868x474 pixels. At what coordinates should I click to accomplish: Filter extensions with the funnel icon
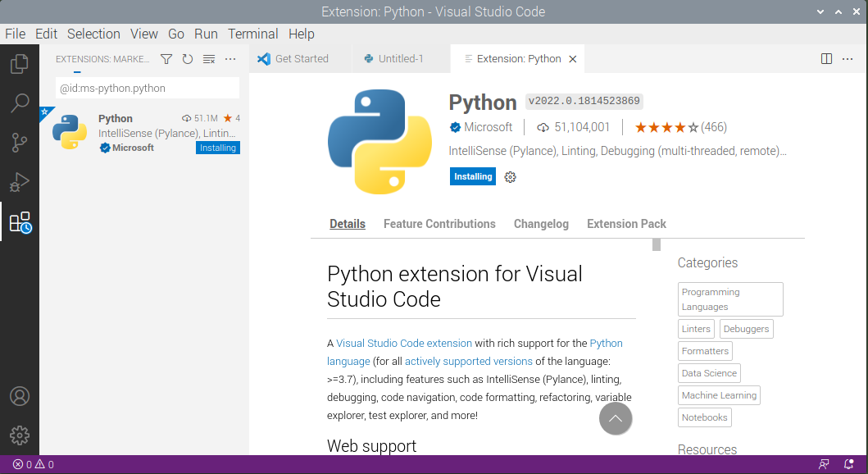[x=166, y=59]
